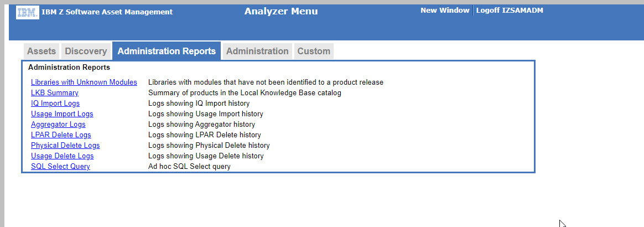This screenshot has width=644, height=227.
Task: Show the Usage Import Logs
Action: pyautogui.click(x=62, y=114)
